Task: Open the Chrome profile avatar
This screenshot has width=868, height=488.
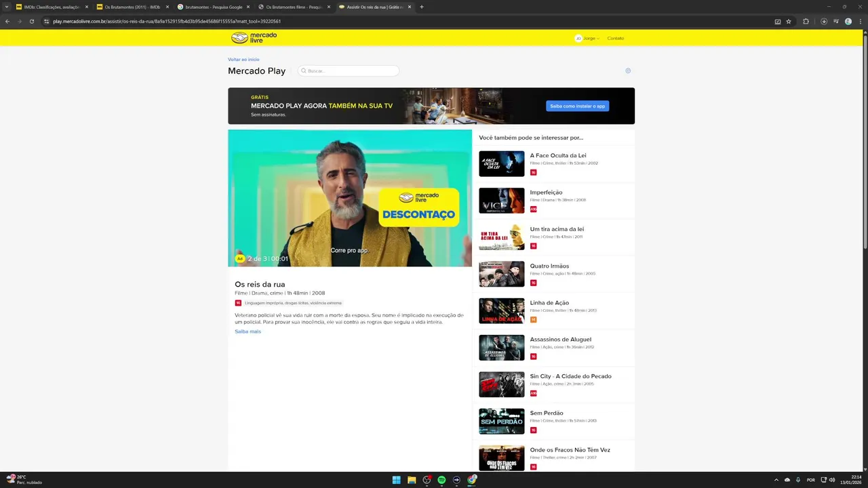Action: pyautogui.click(x=848, y=21)
